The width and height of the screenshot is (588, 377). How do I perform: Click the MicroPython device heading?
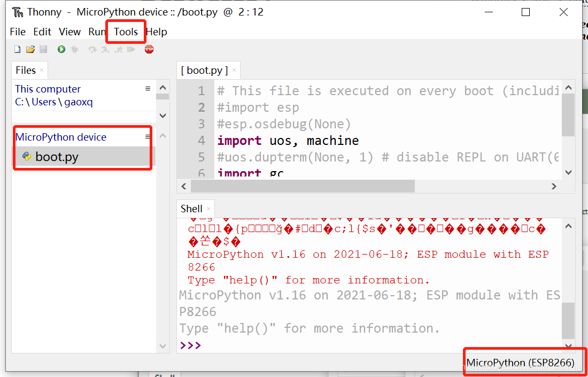tap(61, 137)
